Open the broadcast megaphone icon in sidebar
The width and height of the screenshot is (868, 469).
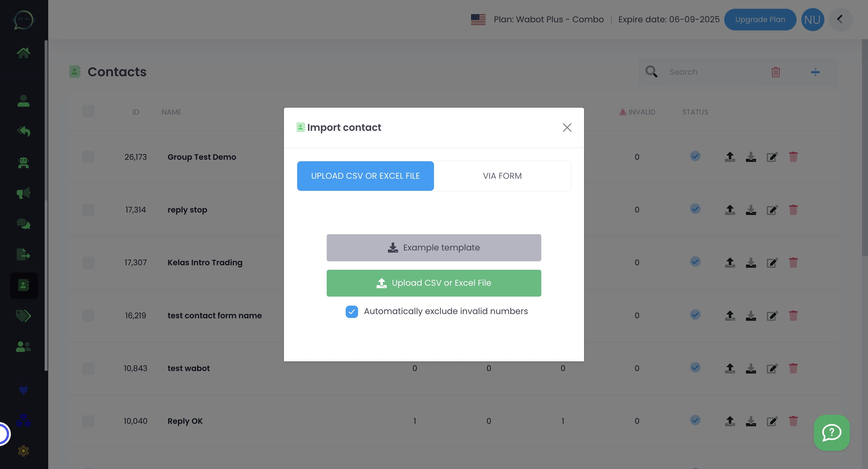tap(23, 193)
